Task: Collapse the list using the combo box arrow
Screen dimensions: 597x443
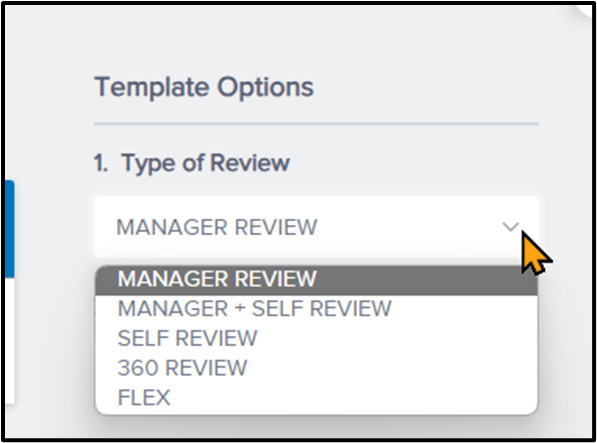Action: coord(511,227)
